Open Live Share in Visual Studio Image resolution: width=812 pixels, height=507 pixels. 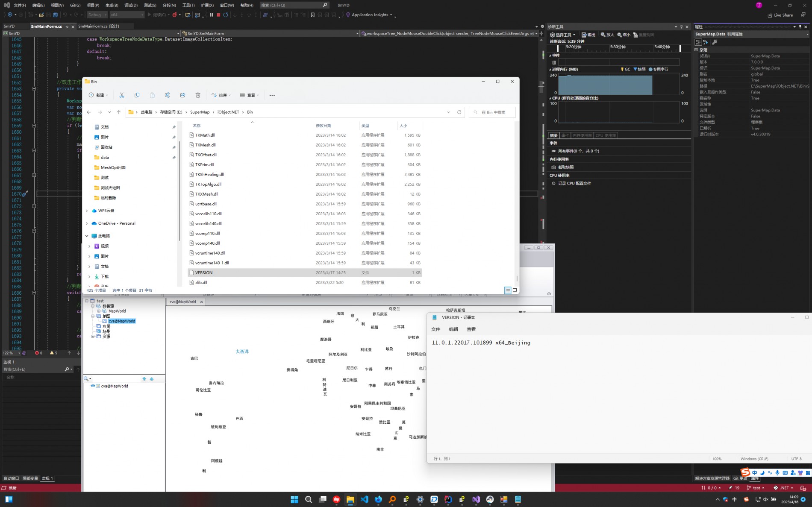coord(780,15)
